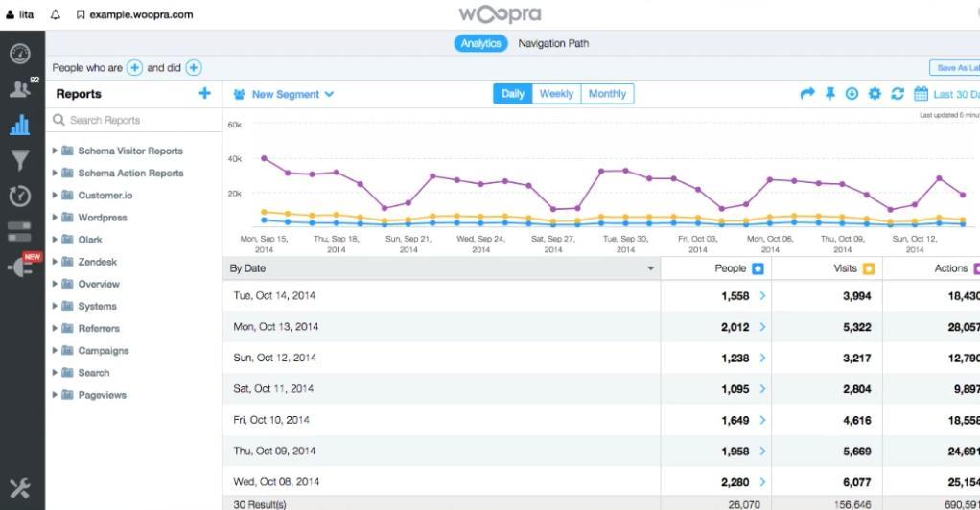Open the Apps plug icon marked NEW
This screenshot has height=510, width=980.
tap(20, 267)
